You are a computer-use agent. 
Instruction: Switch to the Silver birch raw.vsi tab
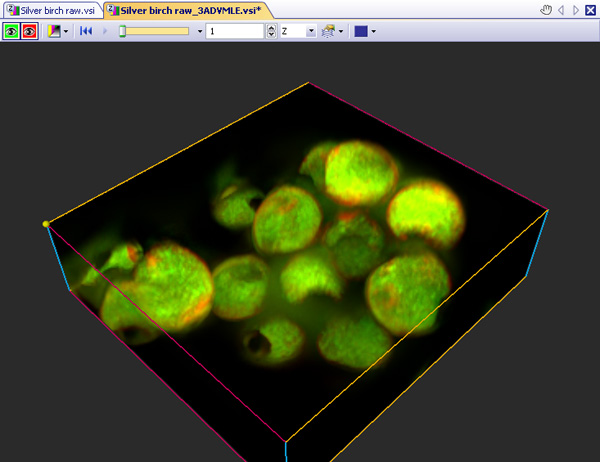point(51,10)
